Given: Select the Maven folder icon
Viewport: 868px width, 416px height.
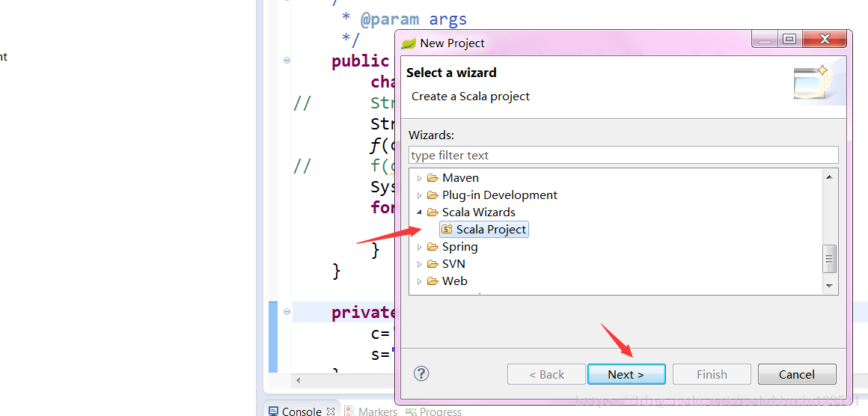Looking at the screenshot, I should tap(433, 178).
